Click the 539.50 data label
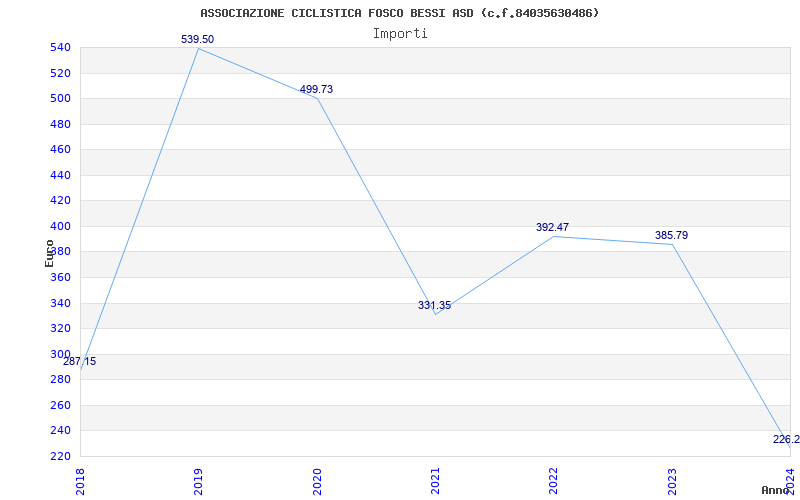This screenshot has width=800, height=500. (197, 39)
